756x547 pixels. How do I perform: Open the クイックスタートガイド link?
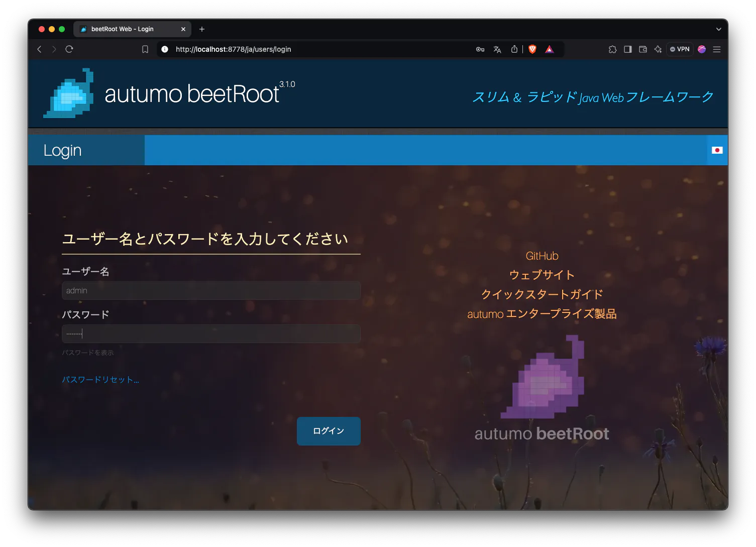point(542,294)
